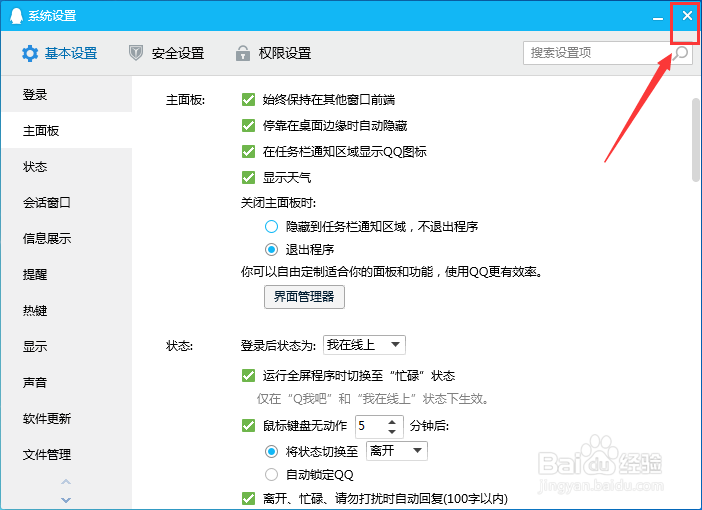Select 隐藏到任务栏通知区域，不退出程序 radio option
Image resolution: width=702 pixels, height=510 pixels.
271,227
